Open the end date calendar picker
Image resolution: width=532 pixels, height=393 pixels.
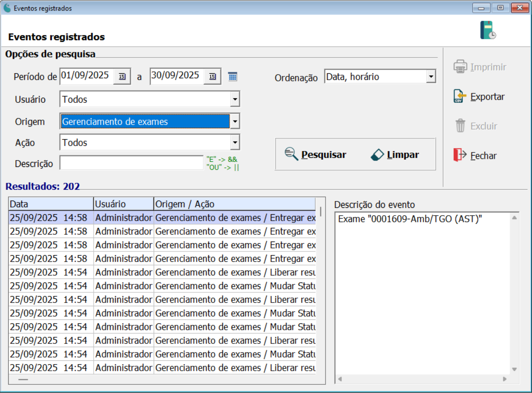tap(212, 76)
